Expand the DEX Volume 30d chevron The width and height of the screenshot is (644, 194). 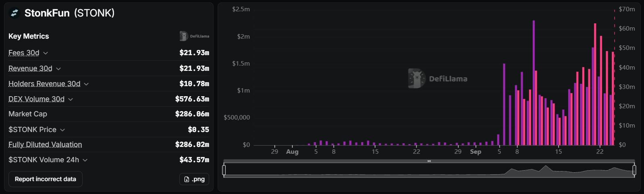71,99
